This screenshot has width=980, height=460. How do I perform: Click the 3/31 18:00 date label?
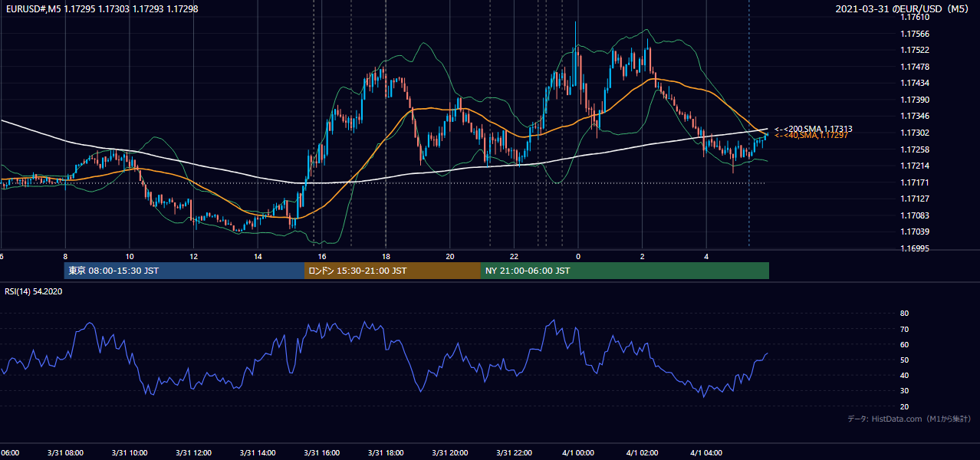(x=386, y=453)
